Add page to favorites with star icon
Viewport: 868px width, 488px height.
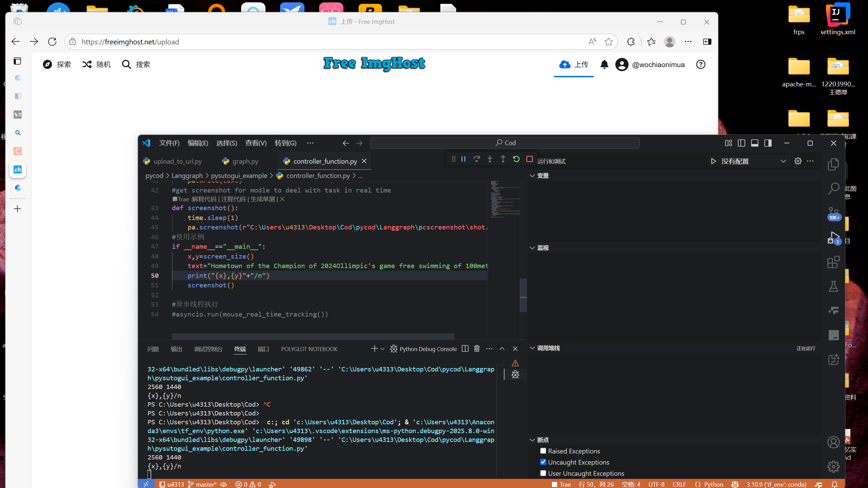[x=609, y=42]
